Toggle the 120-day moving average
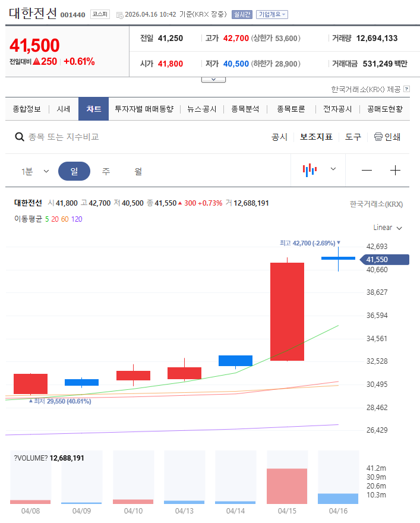Screen dimensions: 420x523 77,219
